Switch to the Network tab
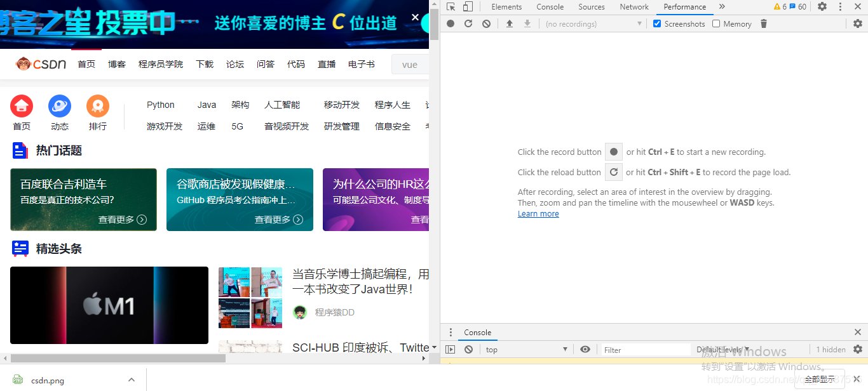 (x=634, y=7)
